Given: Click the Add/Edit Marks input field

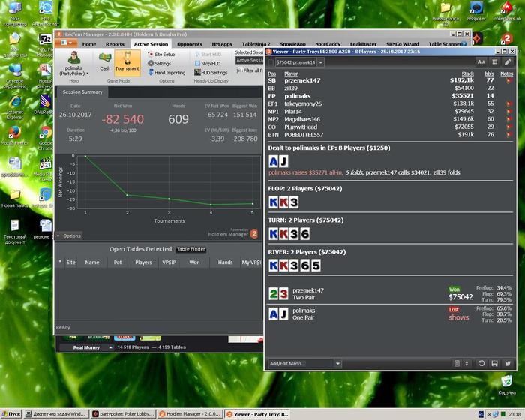Looking at the screenshot, I should tap(301, 364).
